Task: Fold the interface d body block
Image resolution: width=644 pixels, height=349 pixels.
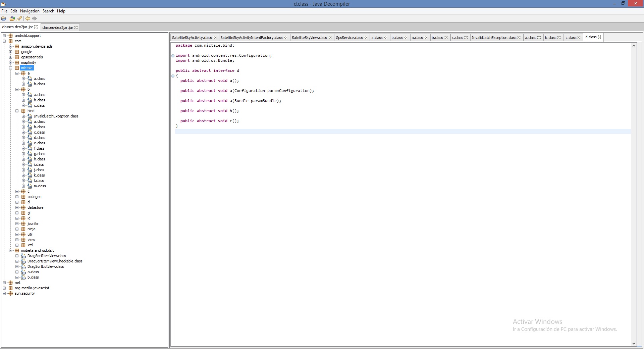Action: 173,76
